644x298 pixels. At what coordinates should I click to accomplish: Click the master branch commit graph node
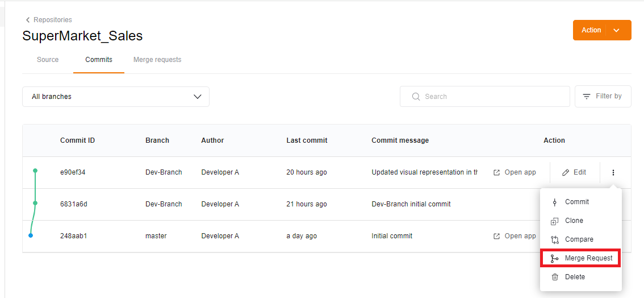[31, 235]
